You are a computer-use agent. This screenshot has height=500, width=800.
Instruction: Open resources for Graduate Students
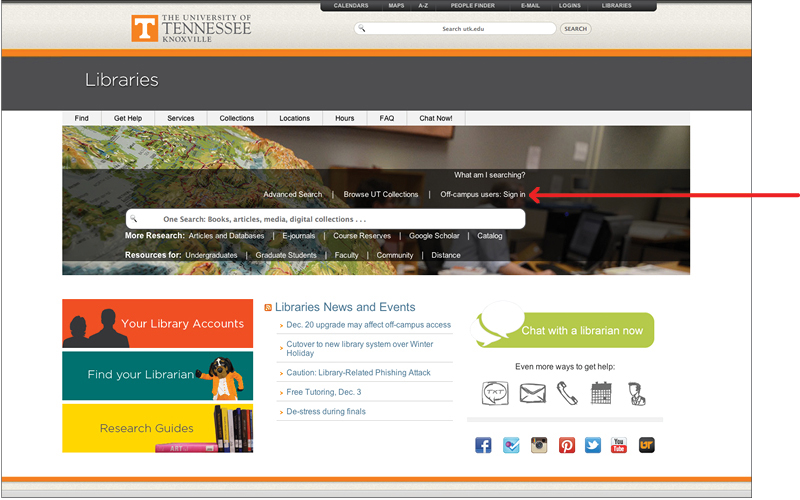(x=286, y=255)
